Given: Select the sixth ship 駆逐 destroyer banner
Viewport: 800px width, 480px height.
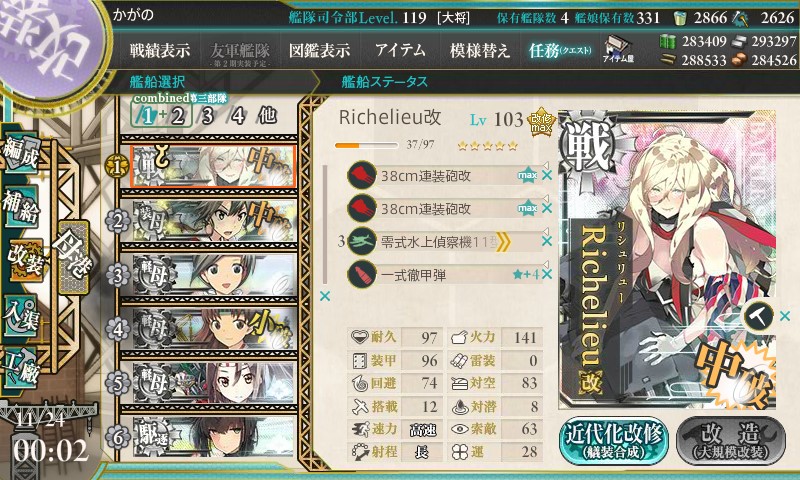Looking at the screenshot, I should pos(213,437).
